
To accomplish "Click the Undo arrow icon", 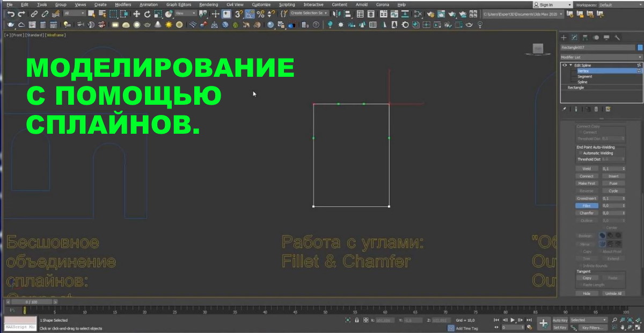I will coord(11,13).
